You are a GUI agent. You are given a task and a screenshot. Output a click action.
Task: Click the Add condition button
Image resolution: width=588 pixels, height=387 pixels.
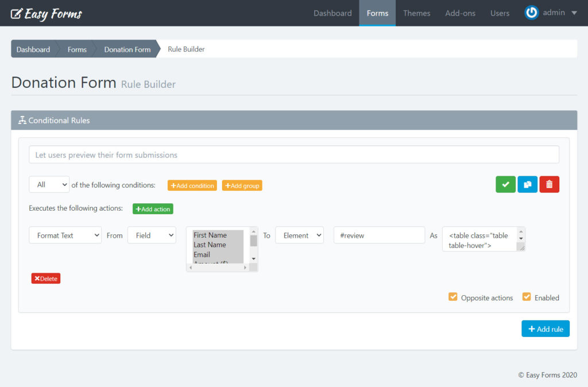(x=192, y=185)
